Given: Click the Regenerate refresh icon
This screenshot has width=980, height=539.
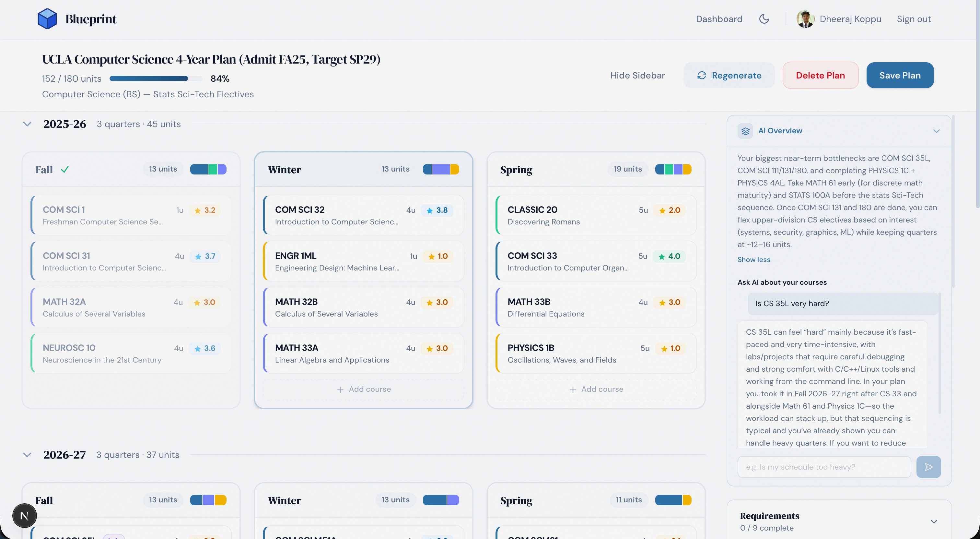Looking at the screenshot, I should [702, 75].
